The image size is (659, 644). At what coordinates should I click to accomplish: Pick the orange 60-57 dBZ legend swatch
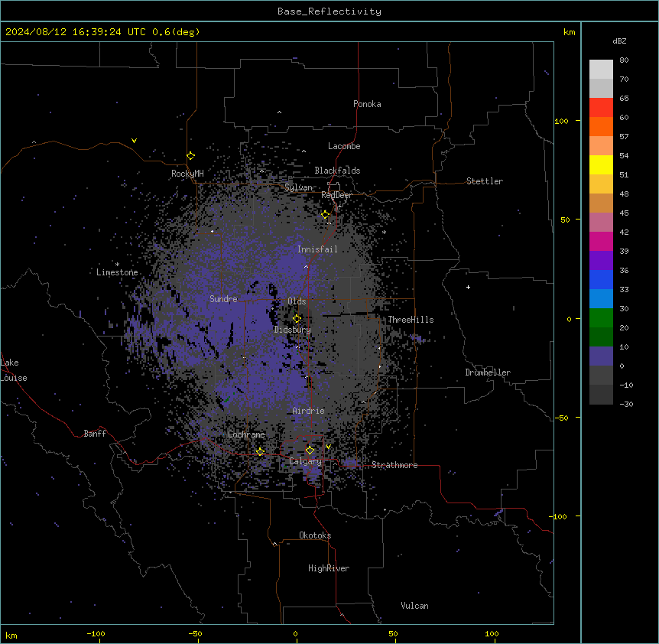tap(601, 126)
